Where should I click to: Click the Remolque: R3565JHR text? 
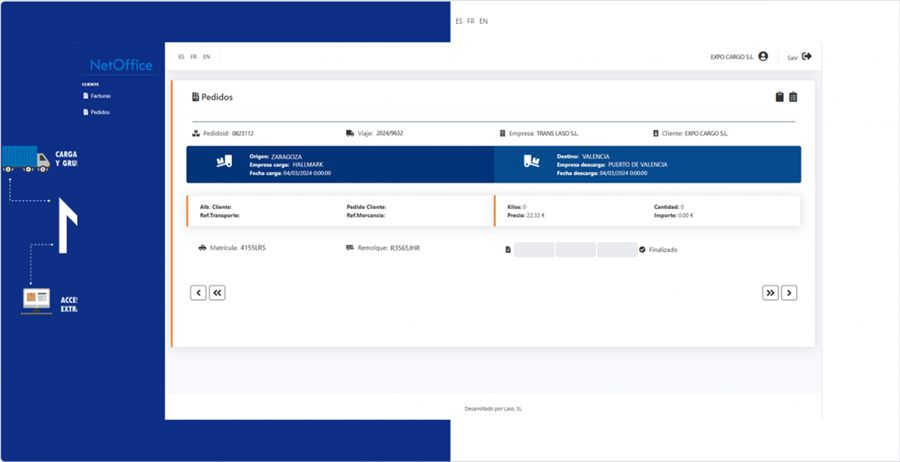point(389,248)
